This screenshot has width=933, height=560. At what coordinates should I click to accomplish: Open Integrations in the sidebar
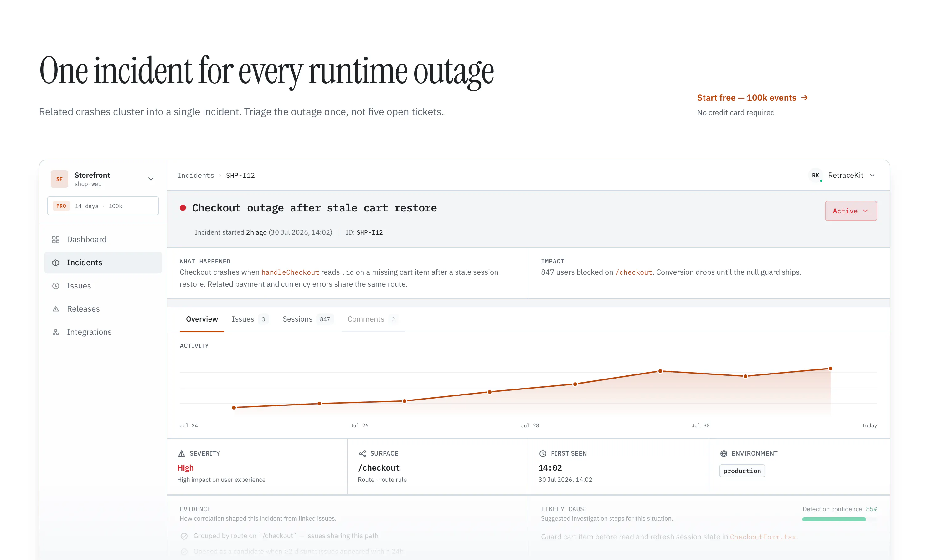click(103, 332)
